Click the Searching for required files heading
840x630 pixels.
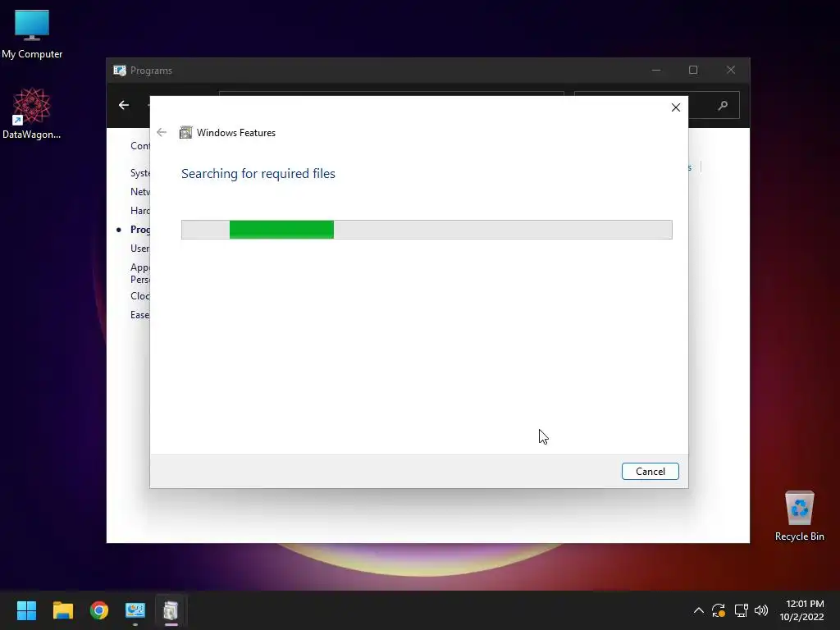click(258, 174)
